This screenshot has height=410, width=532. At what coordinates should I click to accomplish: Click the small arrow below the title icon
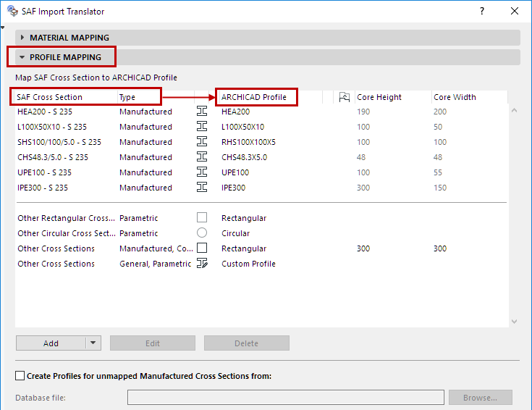2,28
